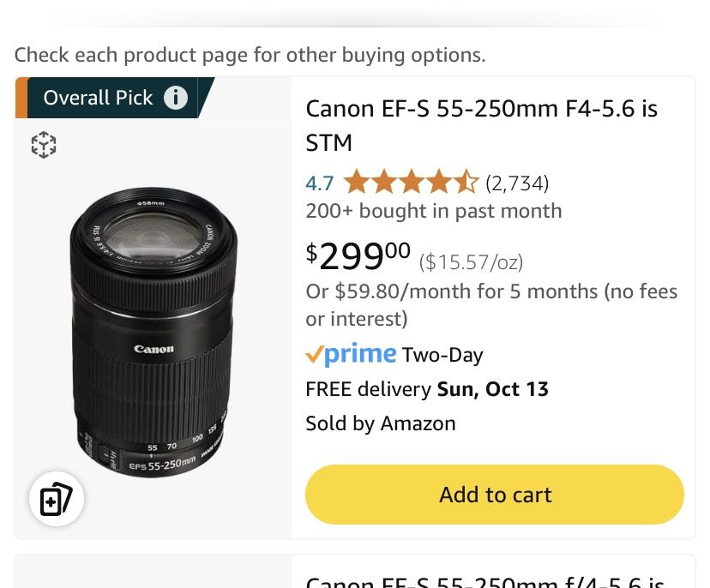
Task: Click the FREE delivery Sun, Oct 13 text
Action: pos(427,389)
